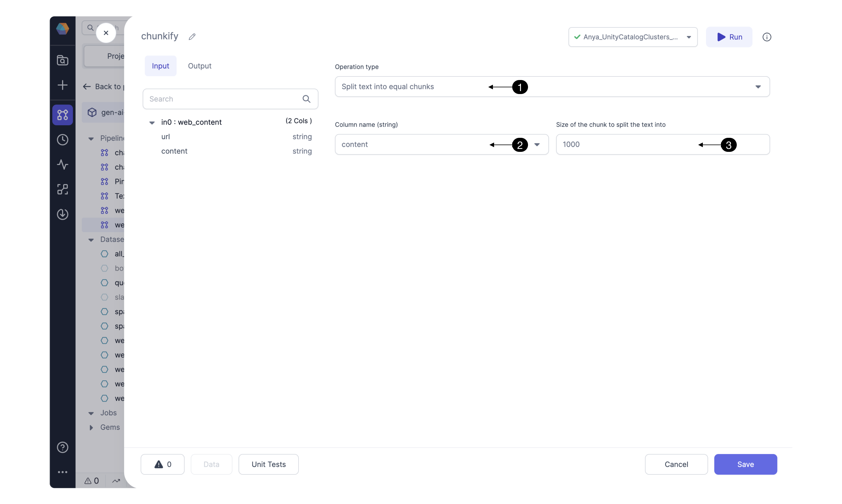Select the Pipelines icon in the left sidebar
842x504 pixels.
(63, 115)
